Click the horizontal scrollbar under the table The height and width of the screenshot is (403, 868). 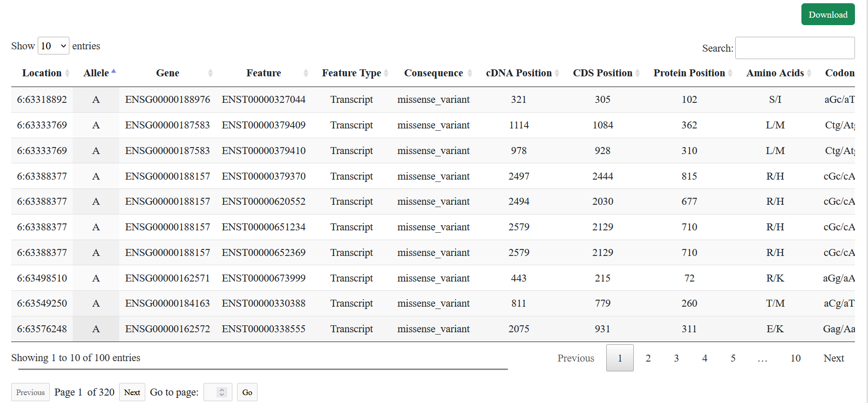point(263,369)
